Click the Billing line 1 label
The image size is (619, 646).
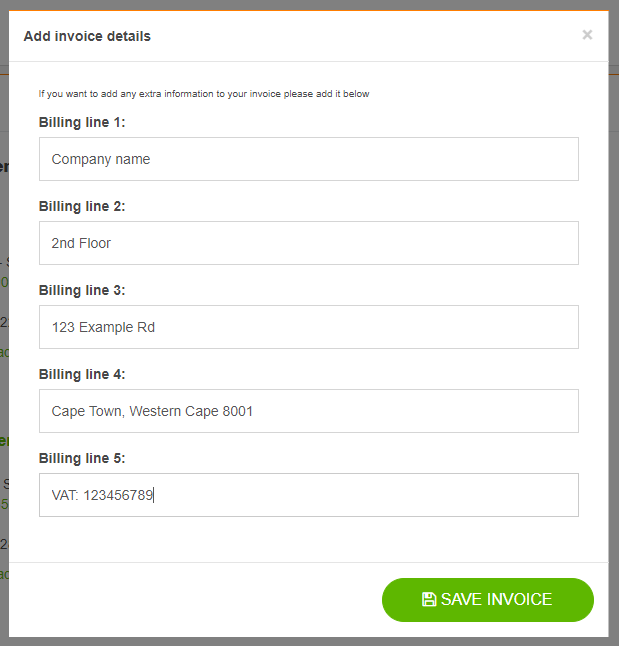(82, 122)
